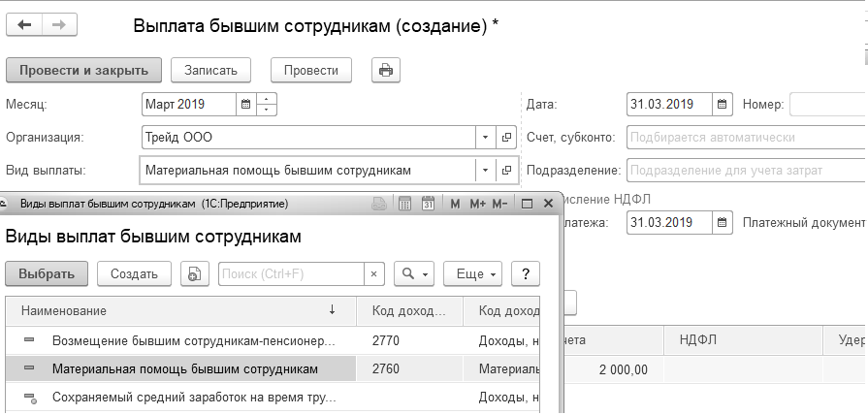
Task: Open calendar for payment date 31.03.2019
Action: (x=722, y=222)
